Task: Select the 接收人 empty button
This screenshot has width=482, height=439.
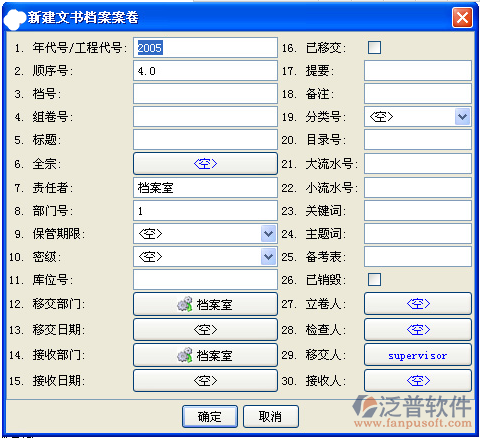Action: click(418, 380)
